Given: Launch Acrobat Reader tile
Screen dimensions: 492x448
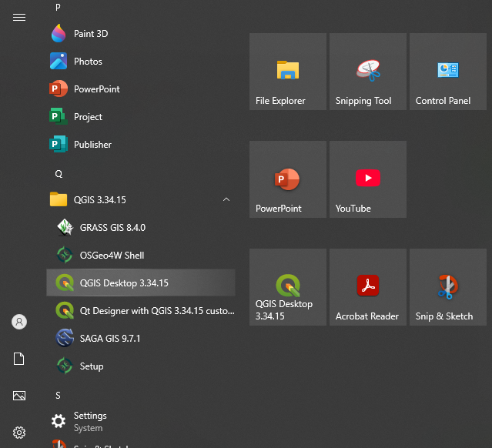Looking at the screenshot, I should tap(368, 287).
